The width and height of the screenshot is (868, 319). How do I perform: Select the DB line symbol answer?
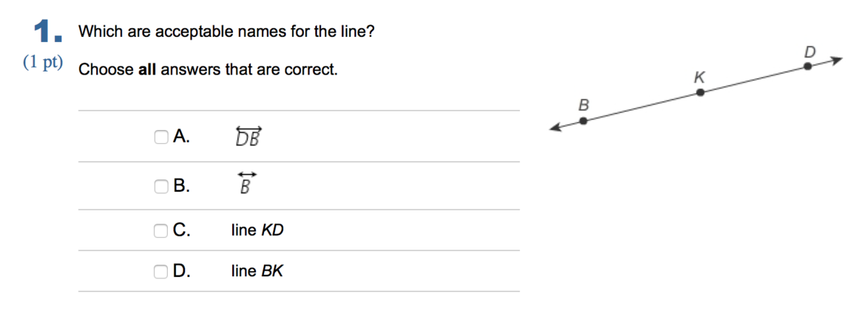click(248, 136)
